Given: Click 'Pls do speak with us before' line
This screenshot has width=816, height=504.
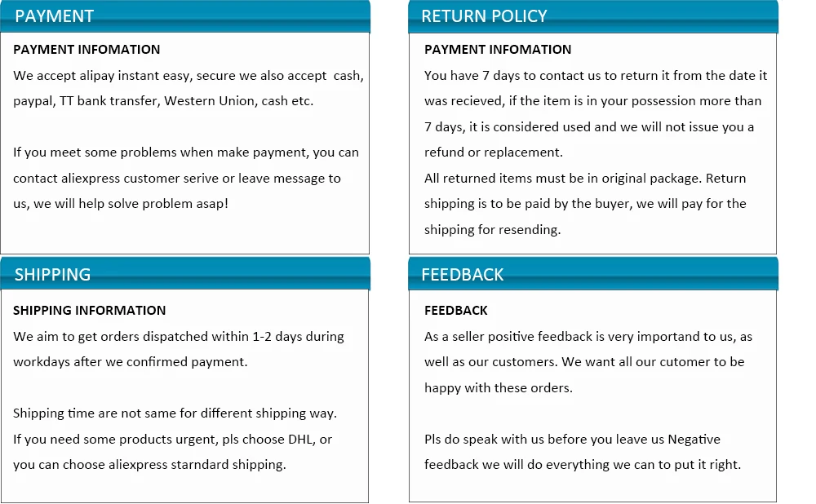Looking at the screenshot, I should point(572,440).
